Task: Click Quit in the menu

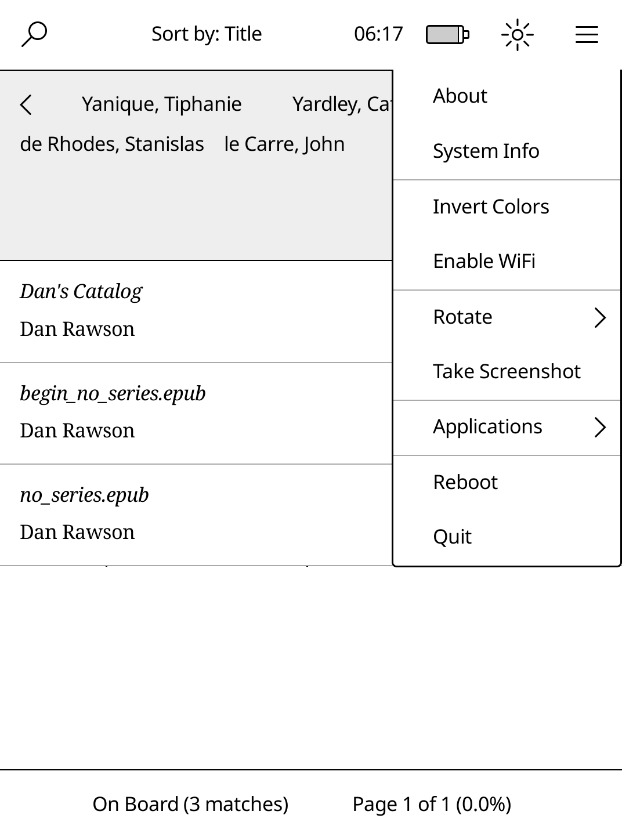Action: click(x=452, y=537)
